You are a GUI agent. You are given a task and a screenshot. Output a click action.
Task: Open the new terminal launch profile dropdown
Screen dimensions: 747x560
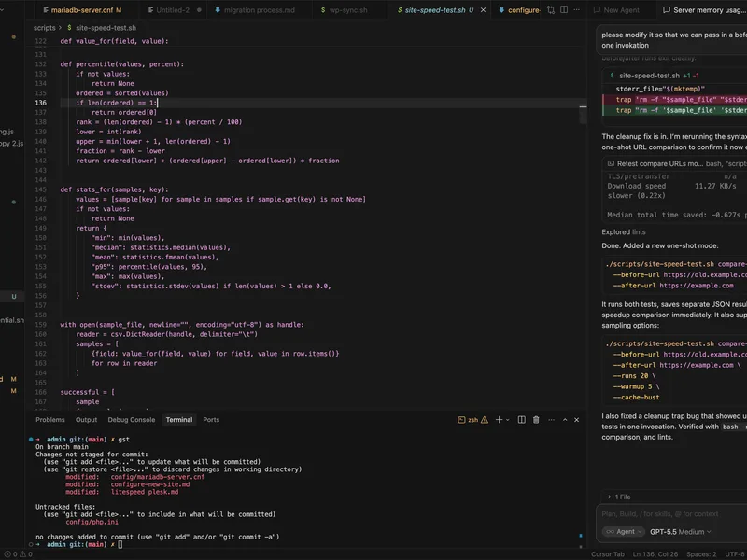click(508, 420)
